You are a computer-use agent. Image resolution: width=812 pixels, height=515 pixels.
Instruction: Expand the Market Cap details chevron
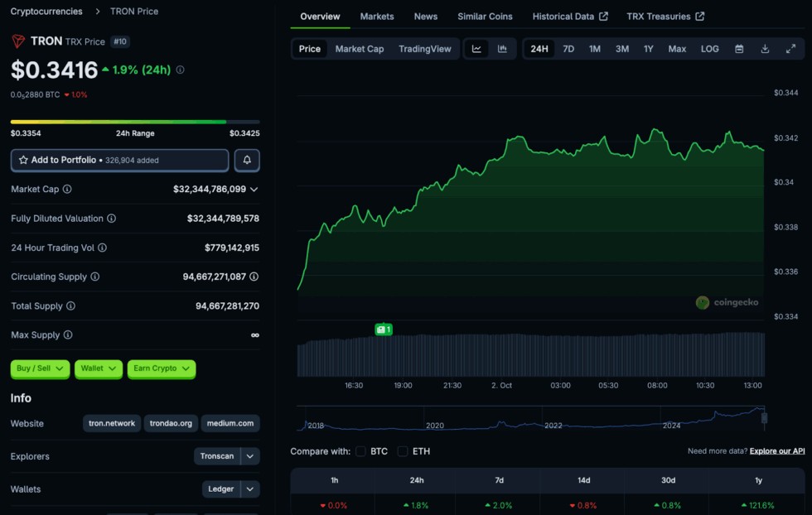click(254, 190)
